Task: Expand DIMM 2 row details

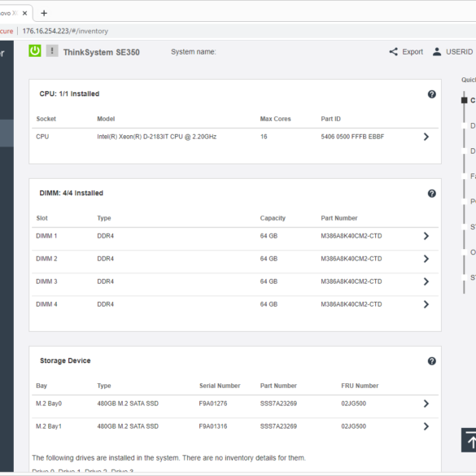Action: [426, 259]
